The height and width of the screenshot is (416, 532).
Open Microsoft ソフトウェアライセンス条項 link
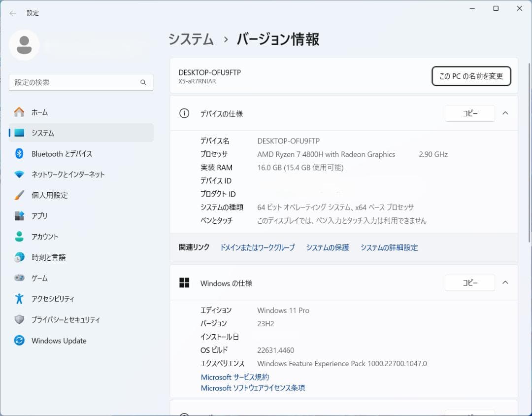(253, 388)
